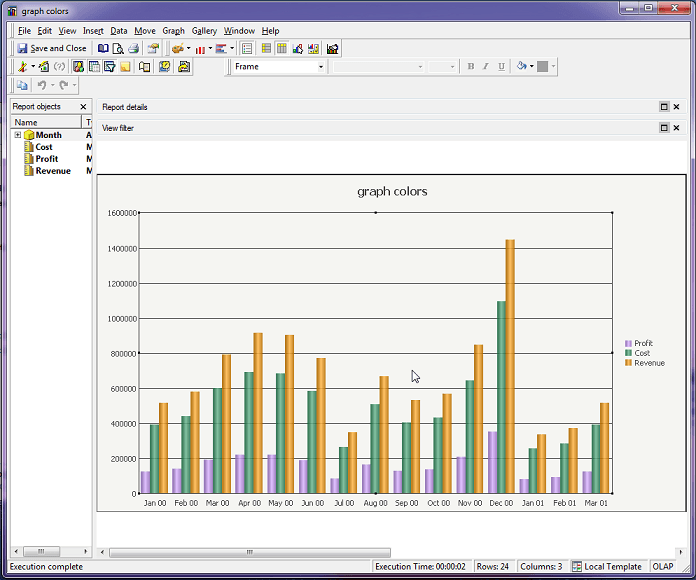
Task: Maximize the Report details pane
Action: pos(664,107)
